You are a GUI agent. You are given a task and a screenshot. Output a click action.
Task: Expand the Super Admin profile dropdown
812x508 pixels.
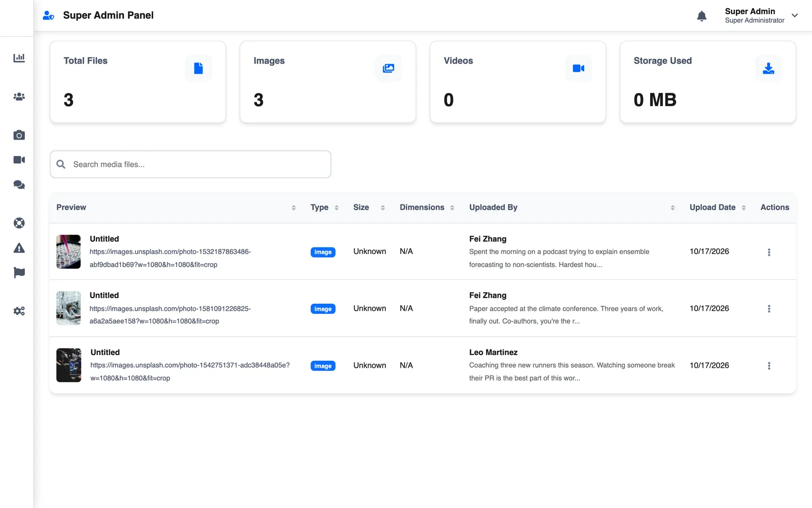tap(795, 15)
